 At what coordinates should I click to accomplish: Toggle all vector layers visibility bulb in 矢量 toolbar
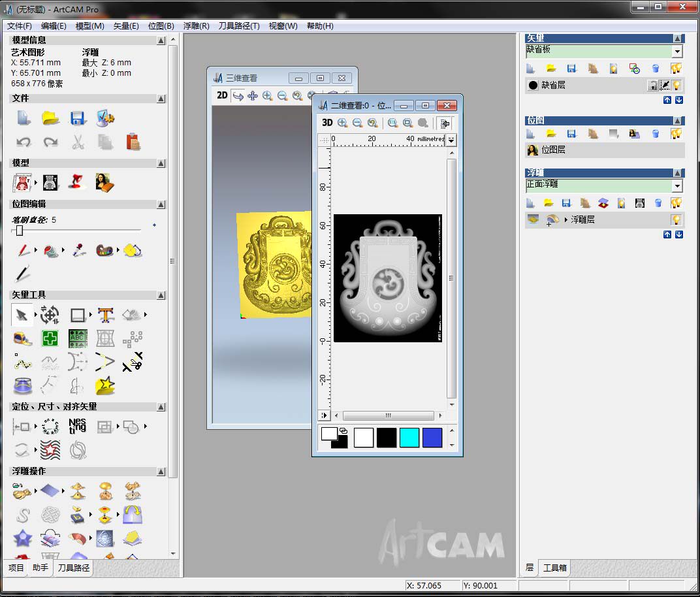pos(676,69)
